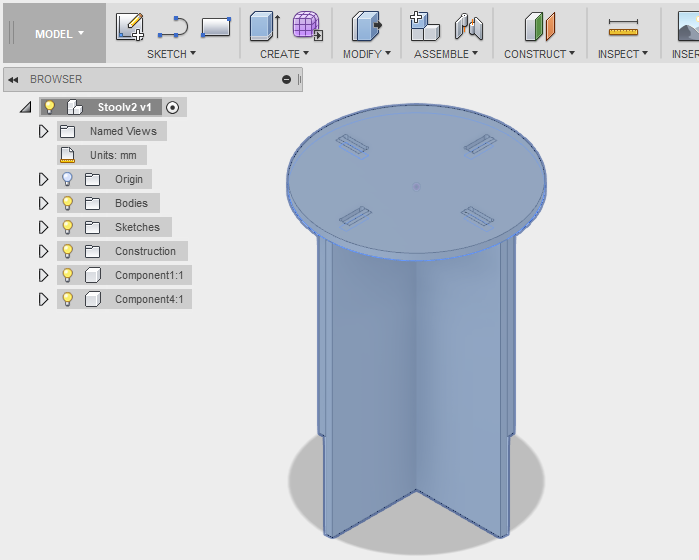Screen dimensions: 699x560
Task: Click the Component4:1 cube icon
Action: coord(93,299)
